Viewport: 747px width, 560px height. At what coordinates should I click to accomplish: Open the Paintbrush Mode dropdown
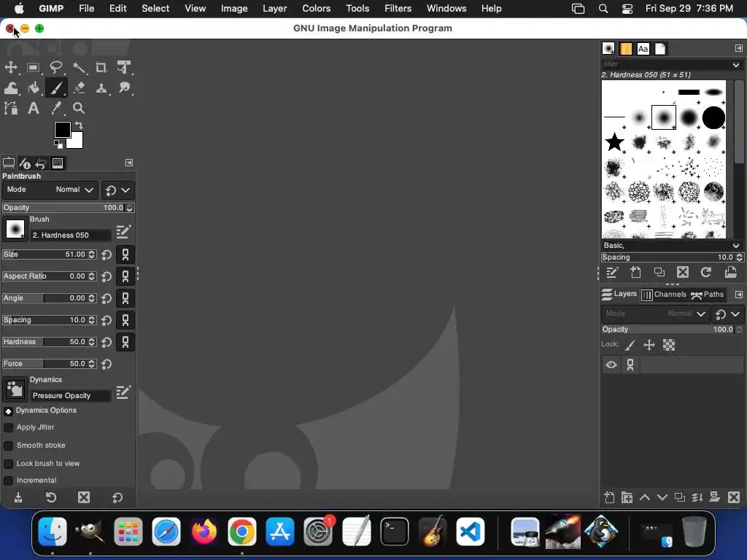tap(50, 190)
